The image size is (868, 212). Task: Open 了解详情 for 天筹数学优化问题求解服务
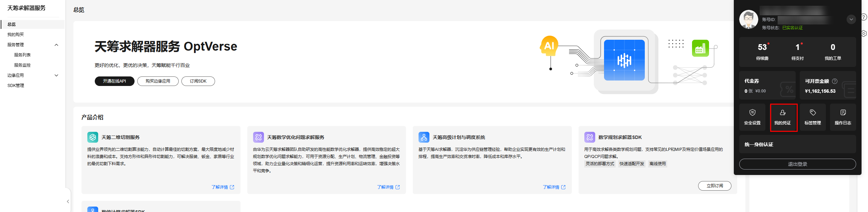click(x=388, y=187)
